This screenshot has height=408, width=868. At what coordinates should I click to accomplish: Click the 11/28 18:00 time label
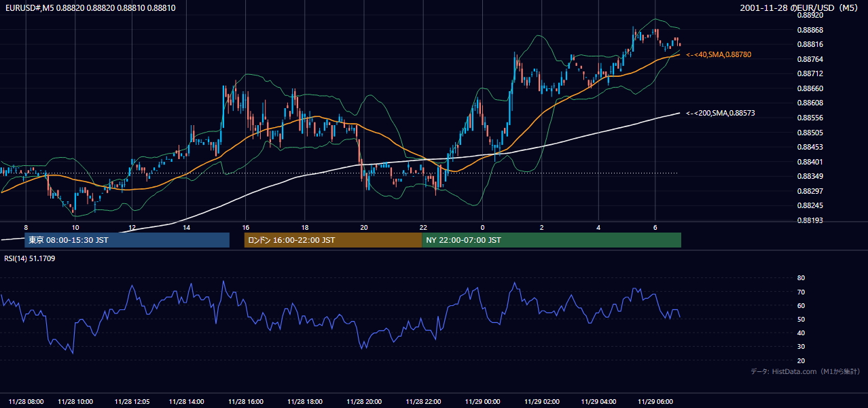pyautogui.click(x=305, y=401)
